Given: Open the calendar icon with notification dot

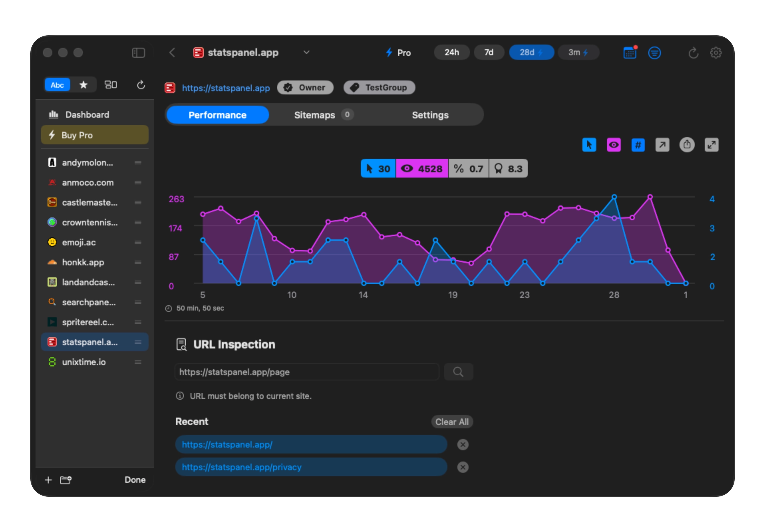Looking at the screenshot, I should coord(630,52).
